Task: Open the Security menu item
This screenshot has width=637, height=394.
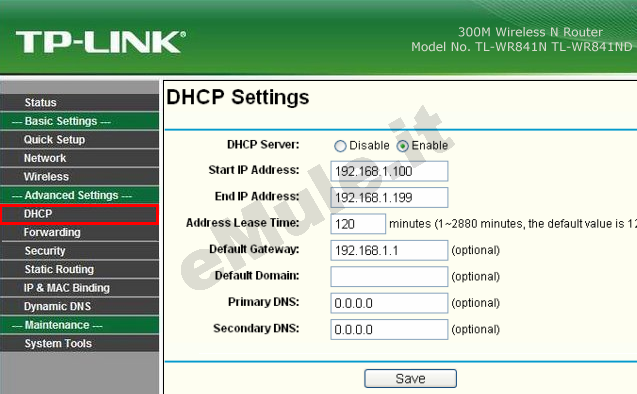Action: [x=80, y=251]
